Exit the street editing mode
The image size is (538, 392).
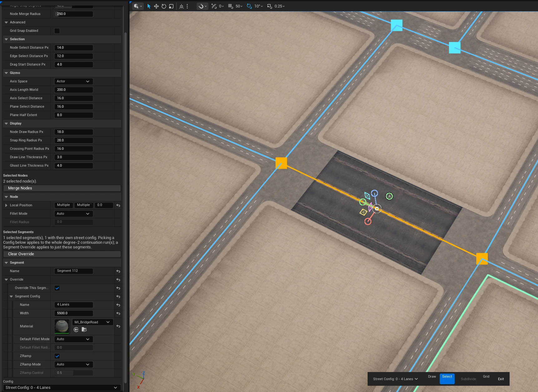point(501,379)
